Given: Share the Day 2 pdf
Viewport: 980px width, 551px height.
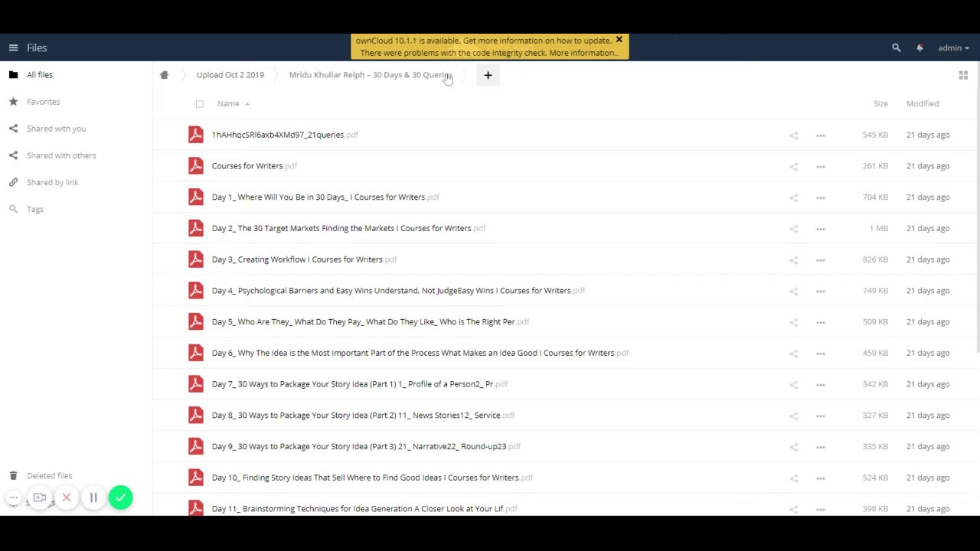Looking at the screenshot, I should tap(793, 229).
